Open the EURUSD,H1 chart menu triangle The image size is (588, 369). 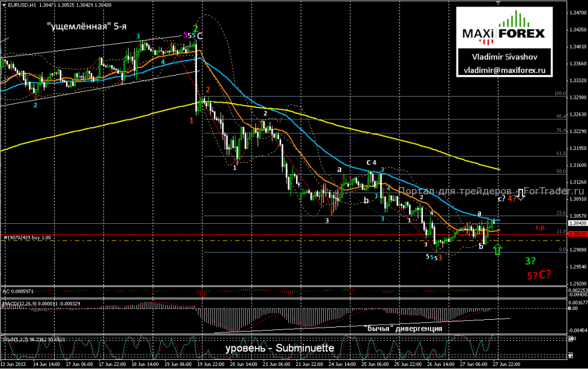[x=3, y=5]
